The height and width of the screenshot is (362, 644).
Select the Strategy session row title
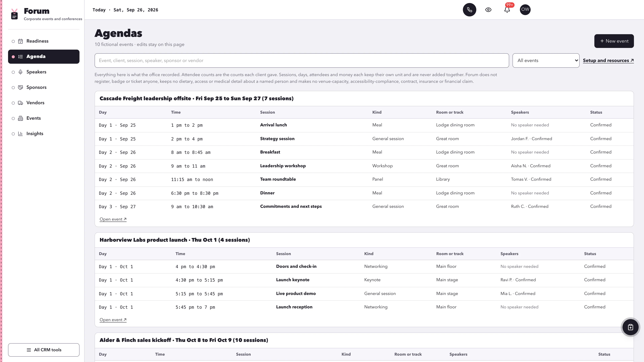pos(277,139)
